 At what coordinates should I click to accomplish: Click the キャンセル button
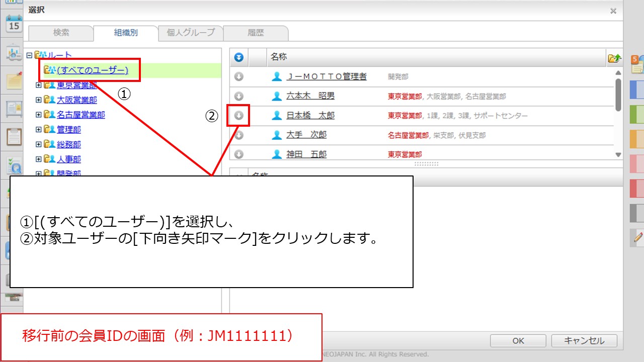pos(584,341)
